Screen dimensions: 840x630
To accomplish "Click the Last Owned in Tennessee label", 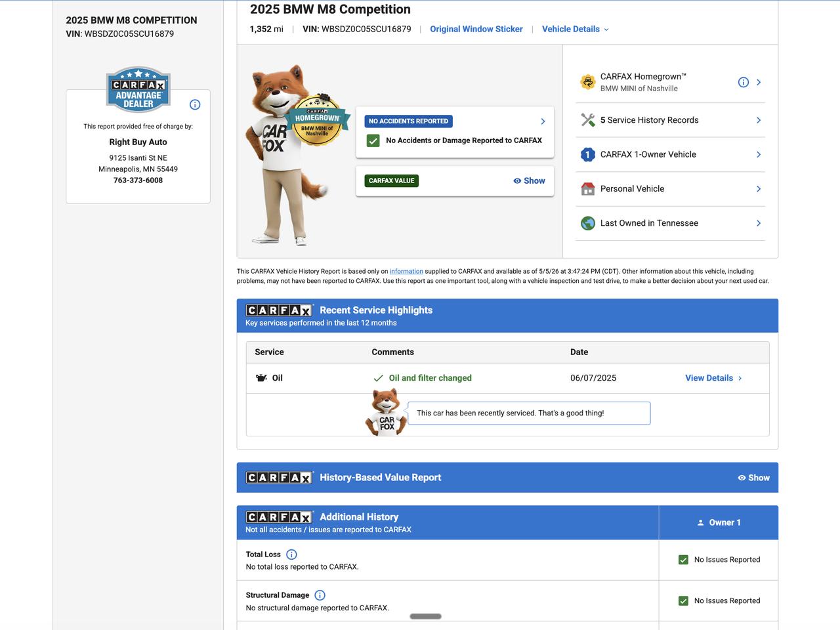I will tap(649, 223).
